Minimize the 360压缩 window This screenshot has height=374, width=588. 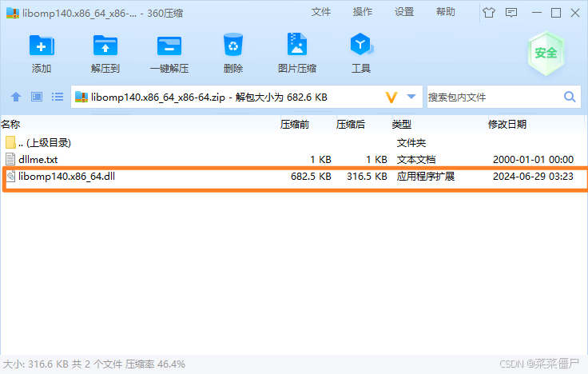coord(537,13)
